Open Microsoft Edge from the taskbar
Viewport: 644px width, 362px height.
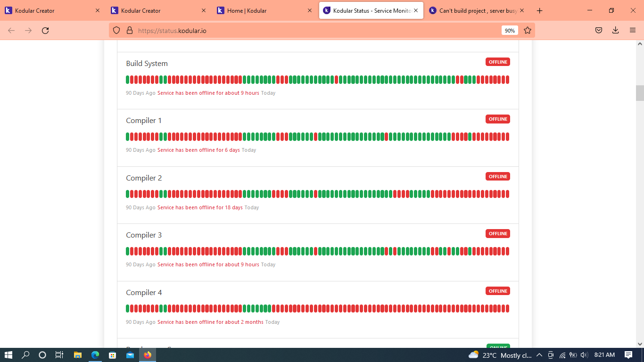click(95, 355)
